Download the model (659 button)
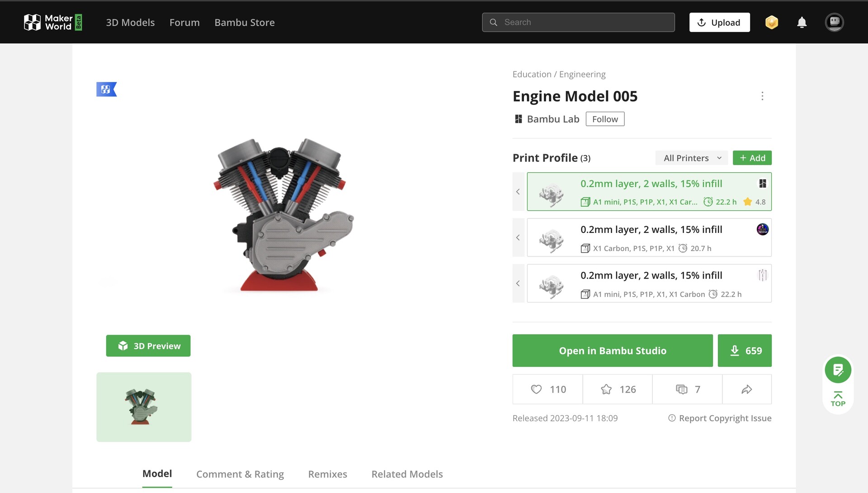 point(745,351)
